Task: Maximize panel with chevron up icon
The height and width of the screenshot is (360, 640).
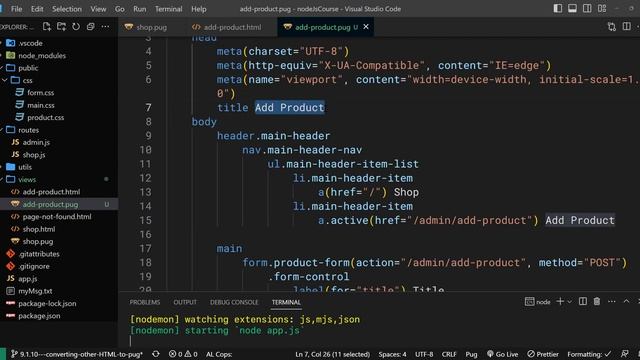Action: [626, 301]
